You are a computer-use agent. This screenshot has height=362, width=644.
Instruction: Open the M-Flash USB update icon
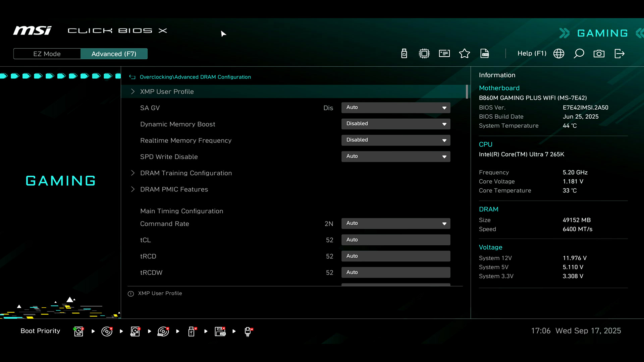pos(404,54)
